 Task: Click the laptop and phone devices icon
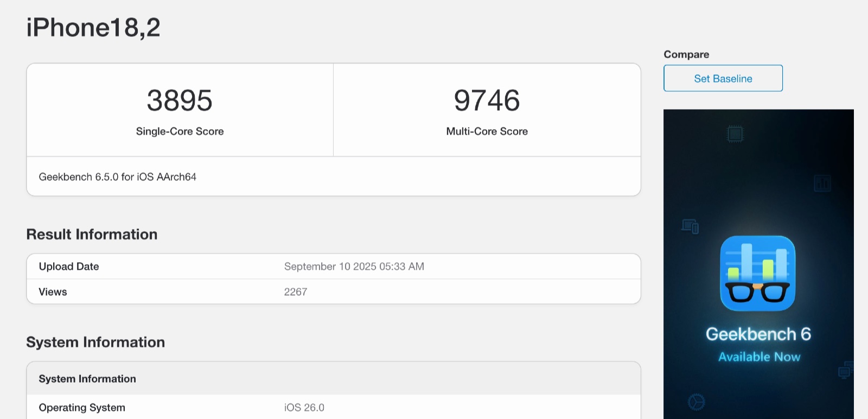click(x=690, y=226)
